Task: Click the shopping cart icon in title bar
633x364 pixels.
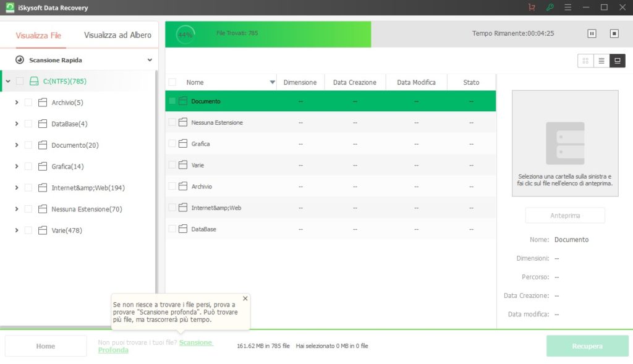Action: pos(532,7)
